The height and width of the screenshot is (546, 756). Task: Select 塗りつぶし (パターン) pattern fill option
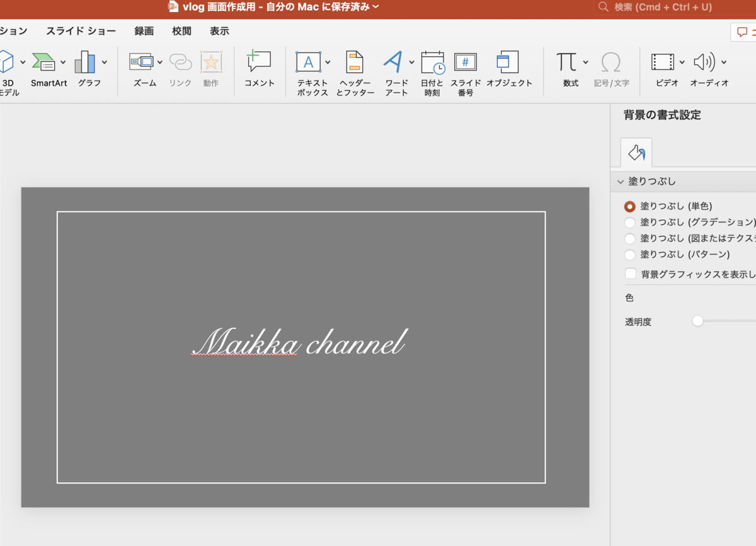point(630,255)
